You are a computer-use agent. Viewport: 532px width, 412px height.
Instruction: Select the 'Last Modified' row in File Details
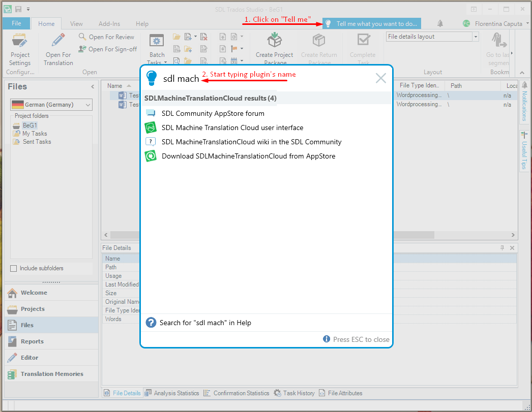point(122,284)
